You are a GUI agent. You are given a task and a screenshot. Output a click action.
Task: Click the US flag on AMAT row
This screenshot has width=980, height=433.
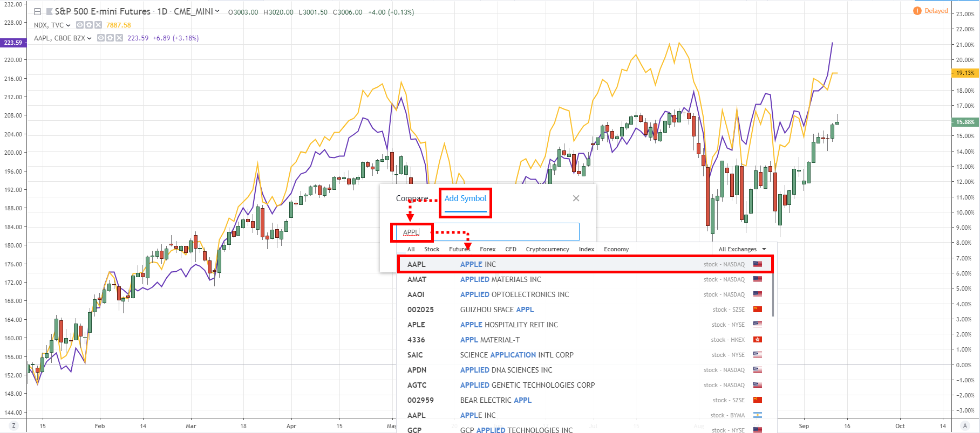tap(758, 279)
